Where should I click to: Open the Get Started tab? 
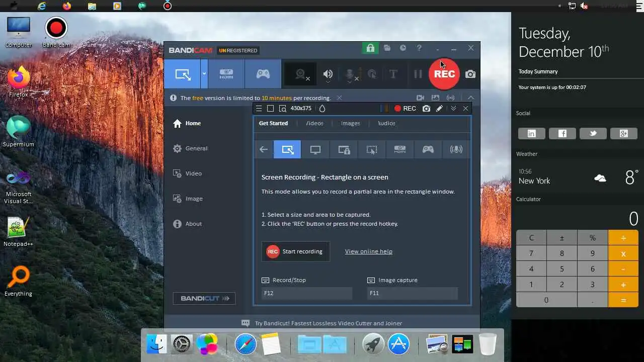(273, 123)
